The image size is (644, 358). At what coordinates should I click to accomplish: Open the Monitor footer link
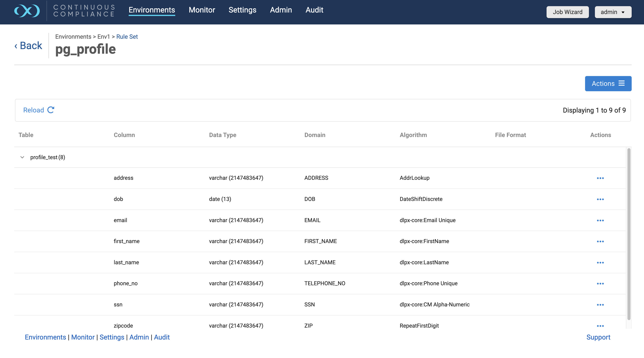[83, 337]
